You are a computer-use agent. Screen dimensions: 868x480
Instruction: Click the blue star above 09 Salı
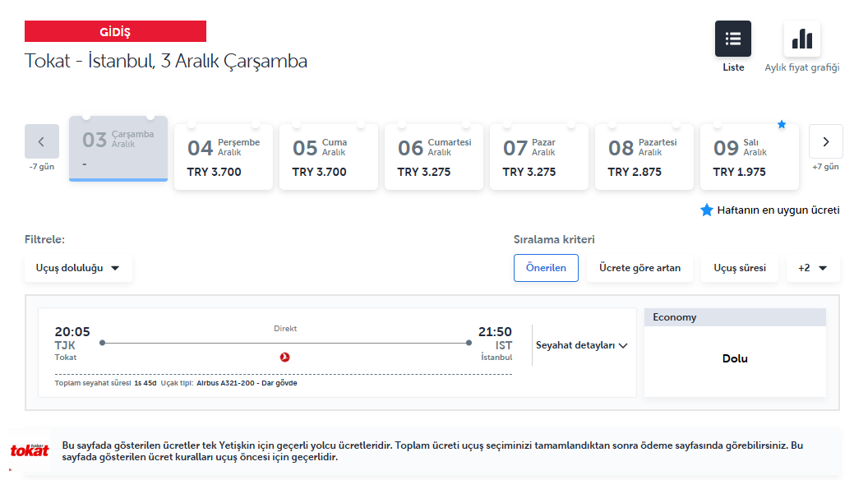click(x=782, y=125)
